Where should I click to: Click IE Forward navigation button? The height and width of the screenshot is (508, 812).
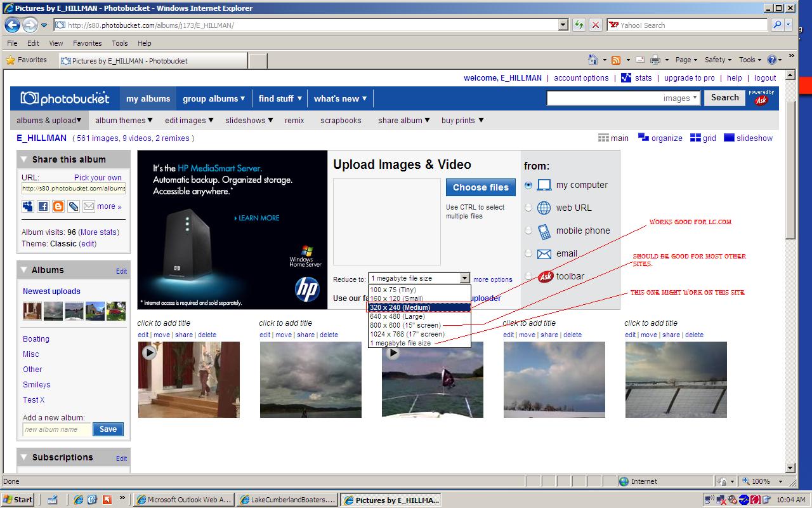point(30,25)
